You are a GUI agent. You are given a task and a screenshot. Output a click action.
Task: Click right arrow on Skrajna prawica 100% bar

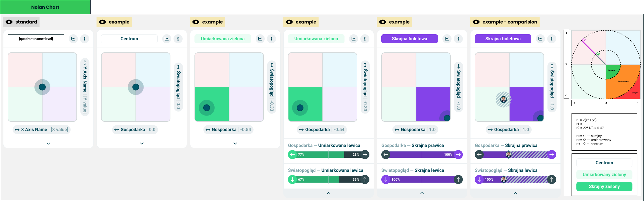458,155
